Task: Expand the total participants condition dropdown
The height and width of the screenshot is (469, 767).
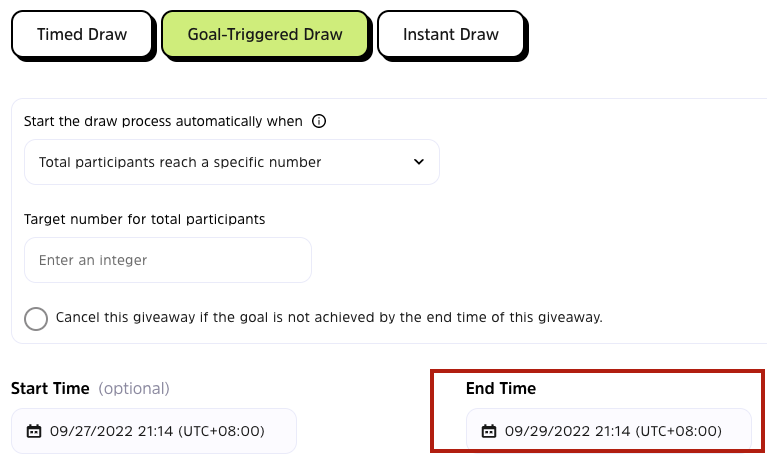Action: coord(231,162)
